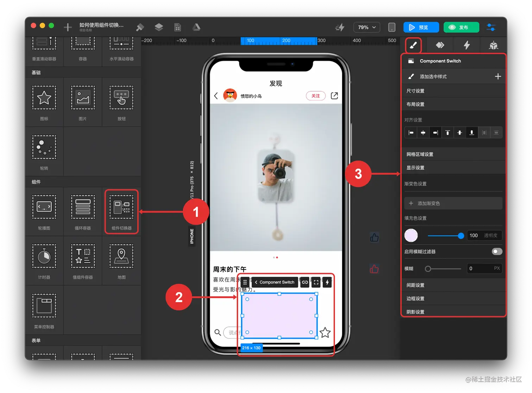Expand the 网格区域设置 grid area section
Viewport: 532px width, 393px height.
[454, 154]
